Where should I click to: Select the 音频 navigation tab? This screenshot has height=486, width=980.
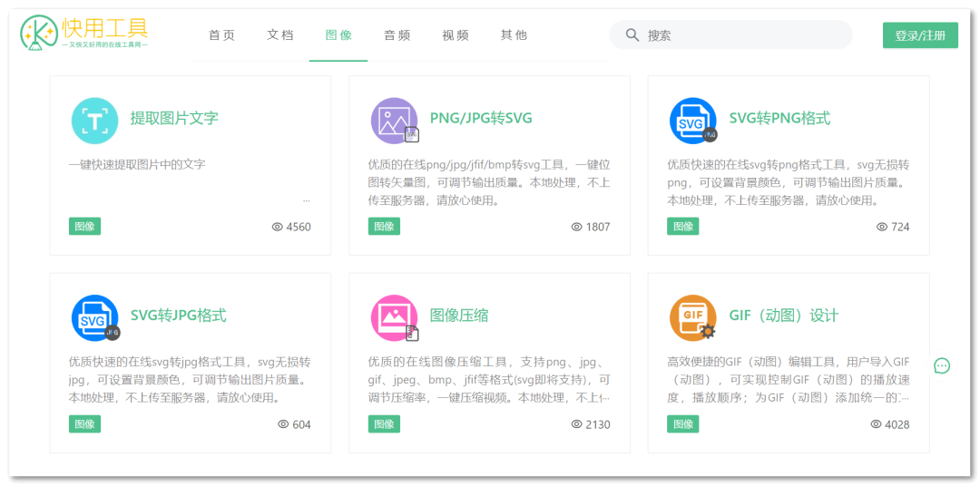(397, 35)
